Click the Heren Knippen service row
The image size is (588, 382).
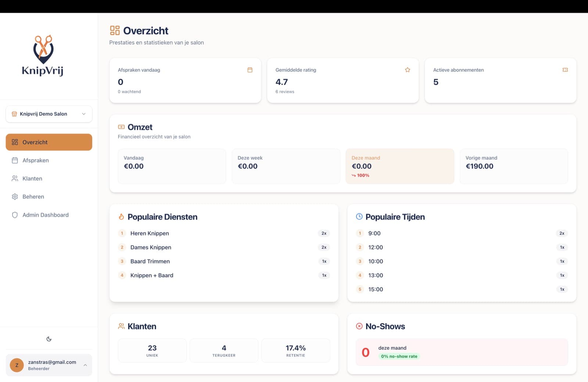pyautogui.click(x=224, y=233)
